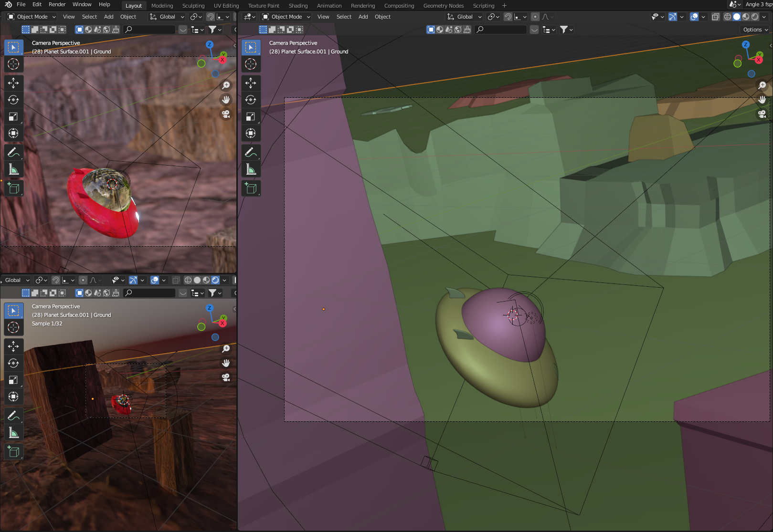Screen dimensions: 773x532
Task: Switch to the Modeling workspace tab
Action: pyautogui.click(x=162, y=6)
